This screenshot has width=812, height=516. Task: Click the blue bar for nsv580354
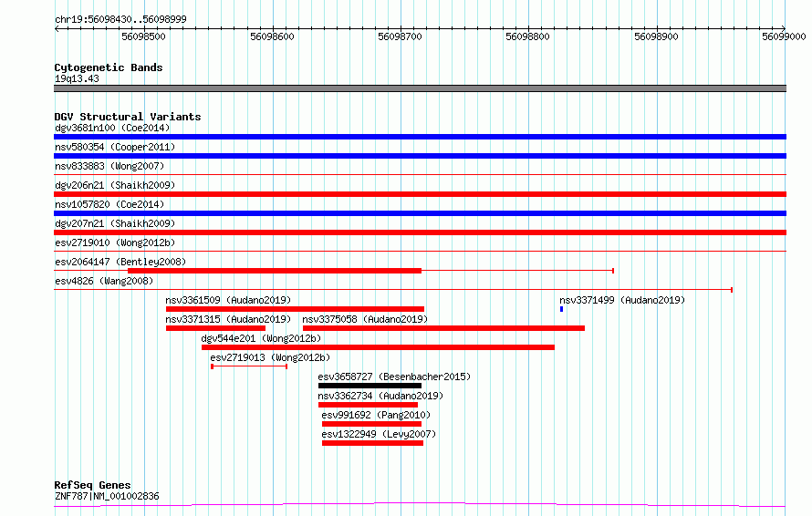420,156
